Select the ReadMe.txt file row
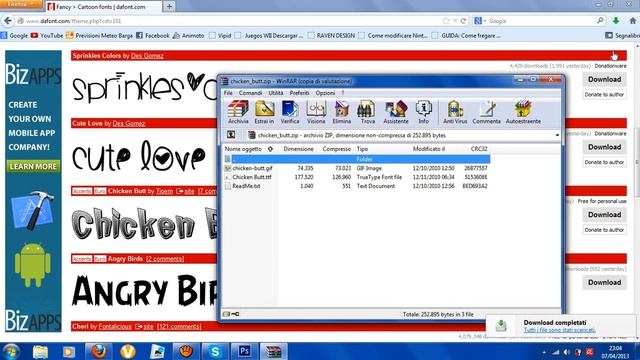Image resolution: width=640 pixels, height=360 pixels. (357, 186)
